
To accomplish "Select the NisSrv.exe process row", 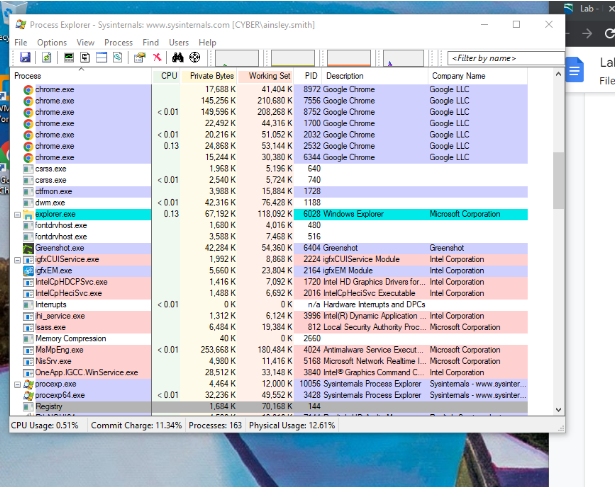I will coord(269,362).
